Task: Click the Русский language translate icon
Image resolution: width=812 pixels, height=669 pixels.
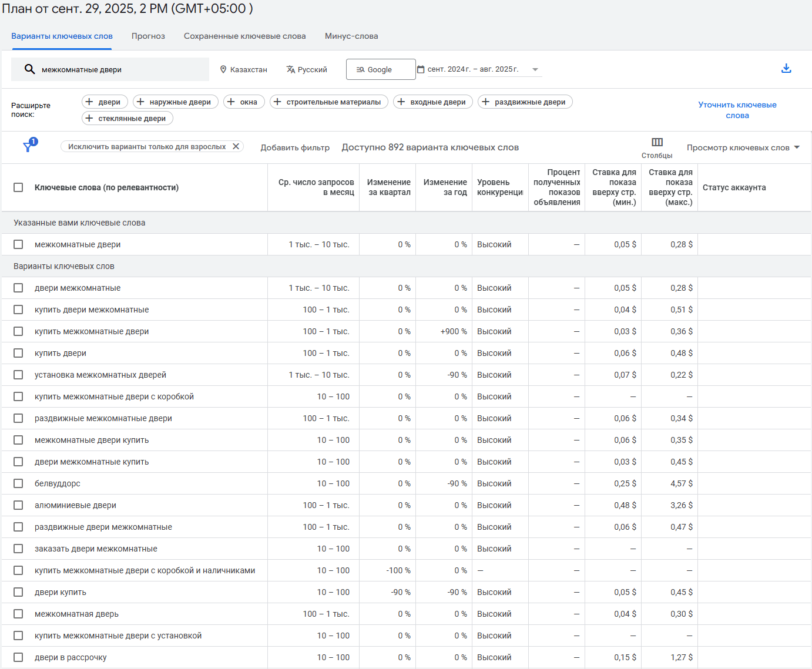Action: 290,69
